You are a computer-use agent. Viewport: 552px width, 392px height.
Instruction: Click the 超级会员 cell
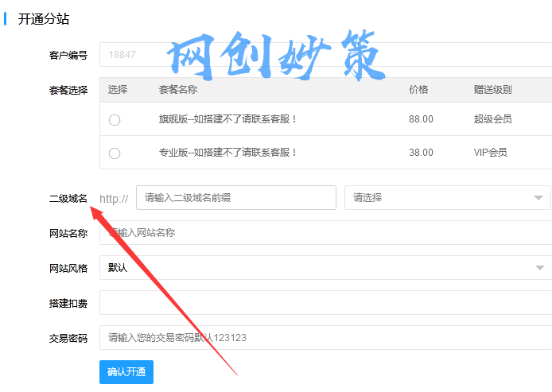point(492,119)
